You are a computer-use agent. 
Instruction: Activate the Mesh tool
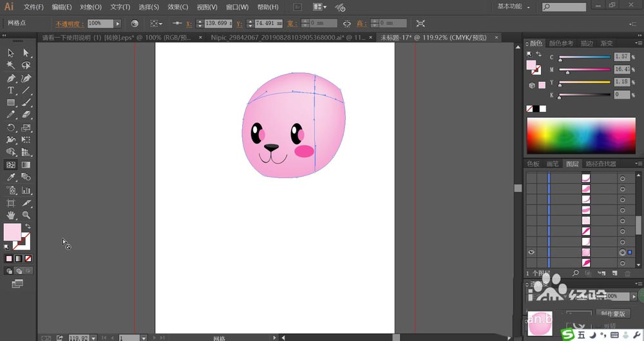[11, 165]
